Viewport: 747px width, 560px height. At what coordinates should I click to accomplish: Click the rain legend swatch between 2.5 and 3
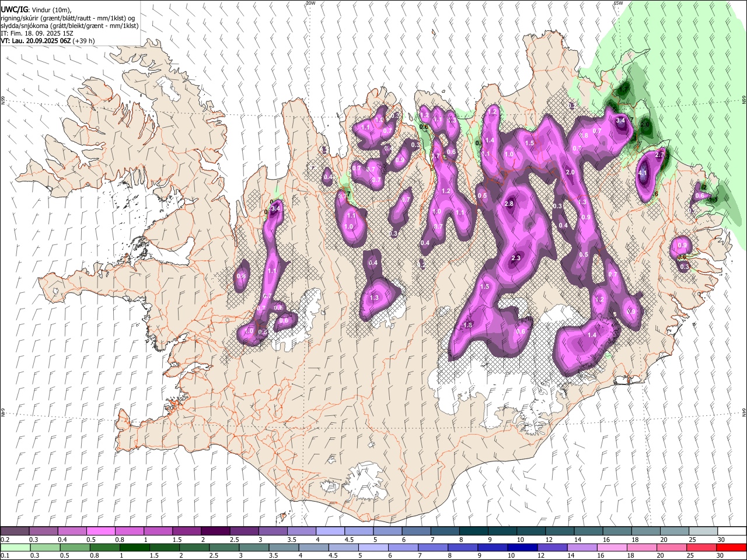tap(224, 547)
